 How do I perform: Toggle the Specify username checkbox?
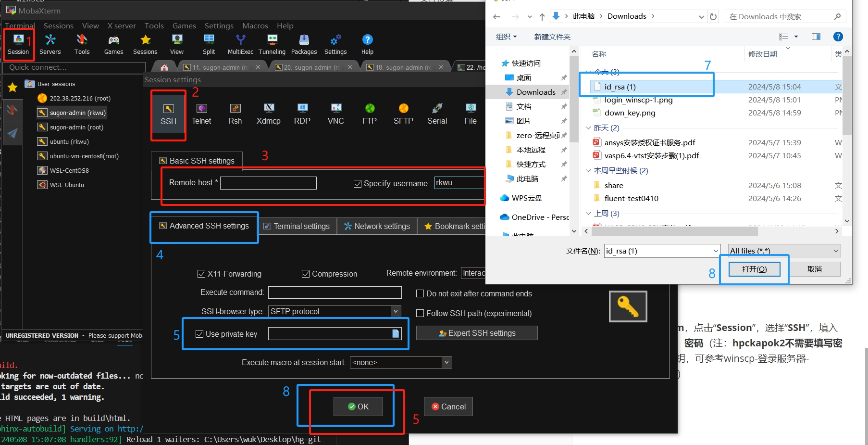358,184
